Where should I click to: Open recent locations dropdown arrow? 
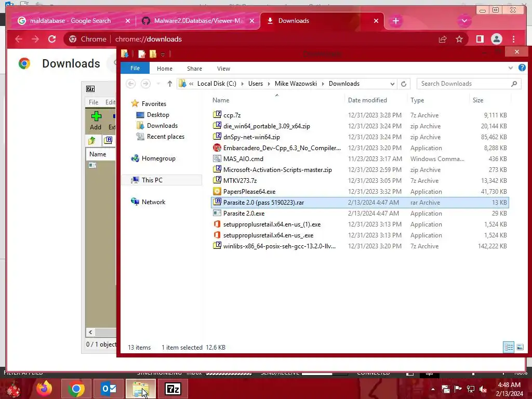(x=158, y=84)
